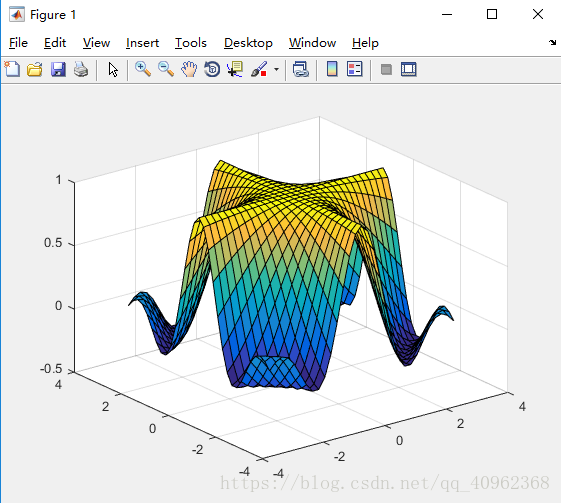Viewport: 561px width, 503px height.
Task: Expand the Brush color dropdown arrow
Action: pyautogui.click(x=276, y=69)
